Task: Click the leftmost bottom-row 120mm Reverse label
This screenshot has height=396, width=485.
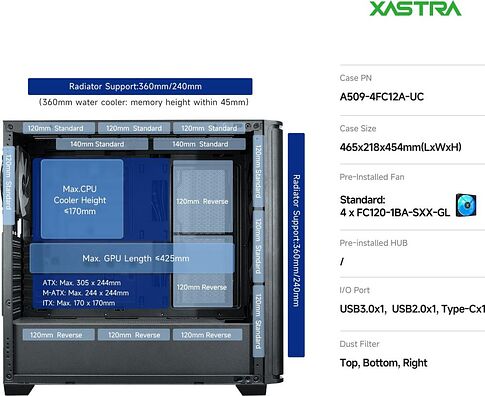Action: coord(59,335)
